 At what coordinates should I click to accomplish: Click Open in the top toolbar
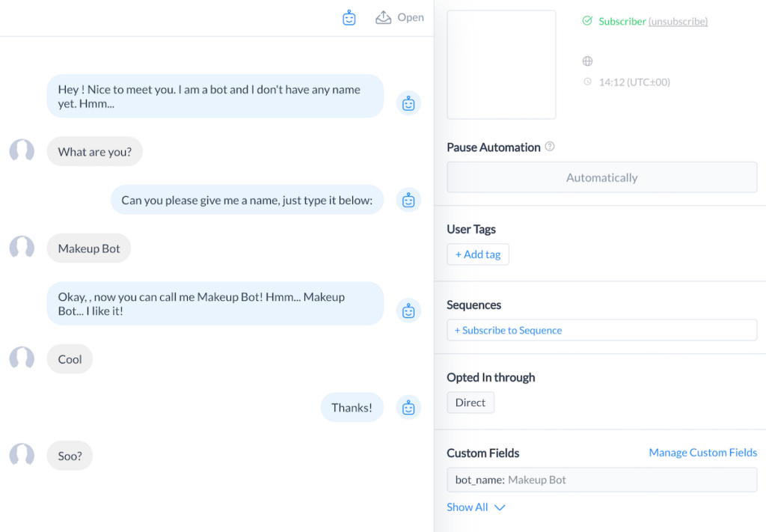coord(410,16)
